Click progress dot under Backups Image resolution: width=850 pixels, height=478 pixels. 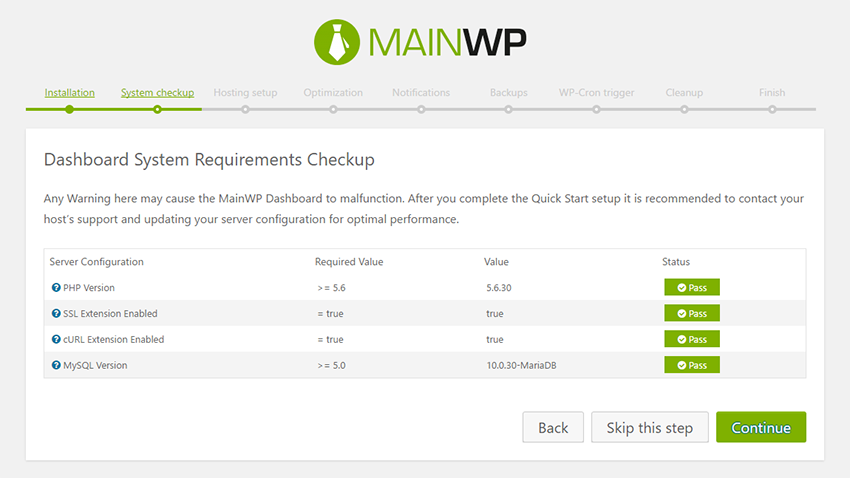508,109
